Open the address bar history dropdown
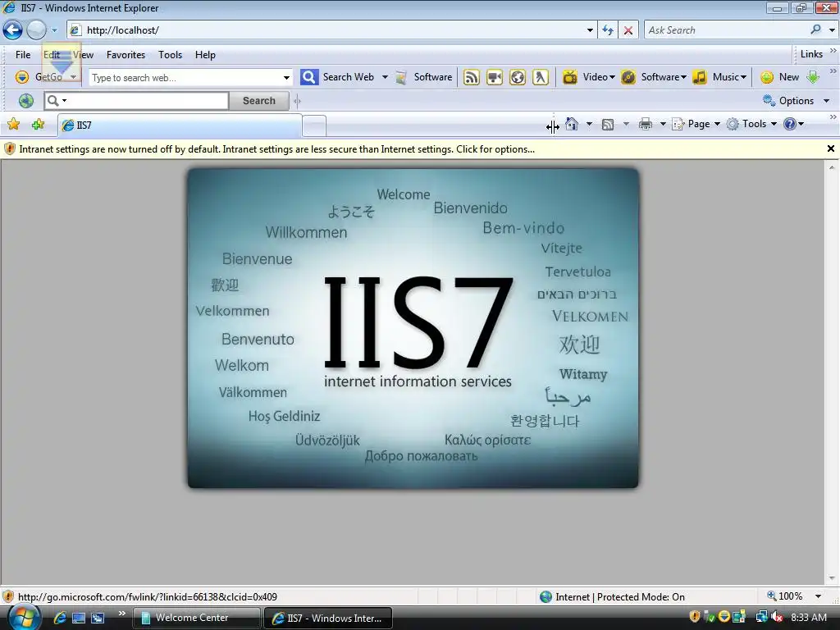 click(590, 30)
